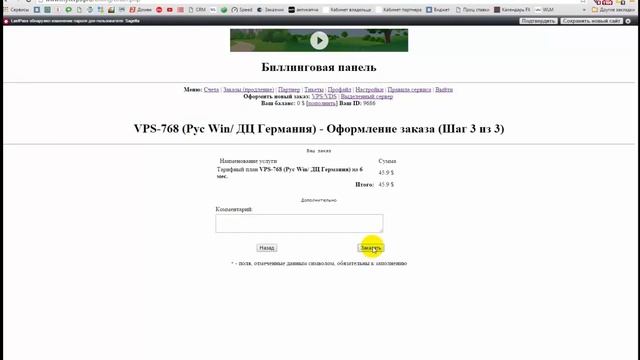
Task: Open the Кабинет владельца bookmark
Action: [347, 9]
